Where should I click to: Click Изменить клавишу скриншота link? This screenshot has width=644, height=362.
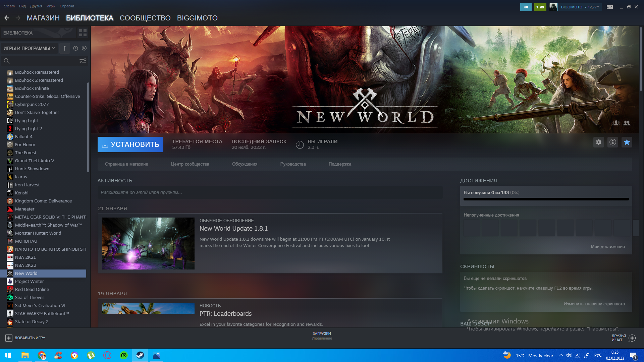(x=594, y=304)
